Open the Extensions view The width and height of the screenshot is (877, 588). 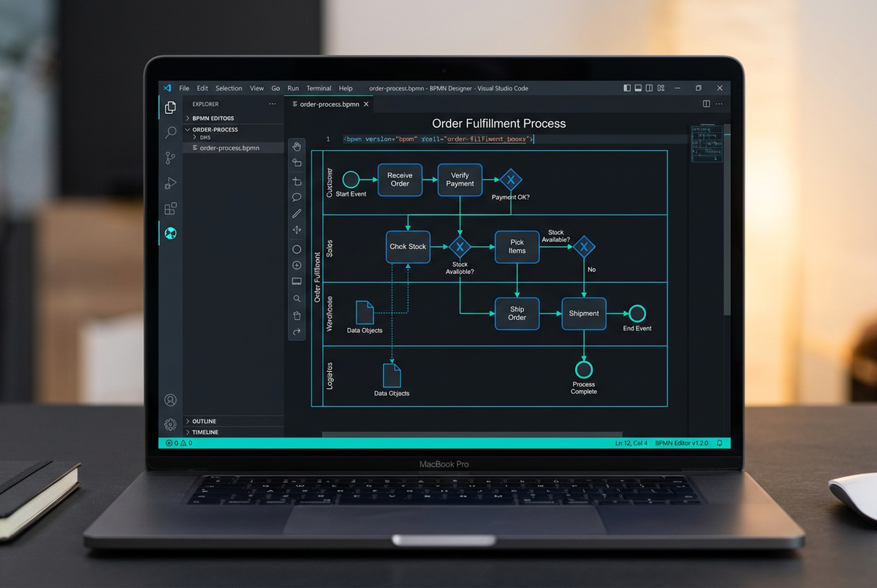tap(170, 208)
